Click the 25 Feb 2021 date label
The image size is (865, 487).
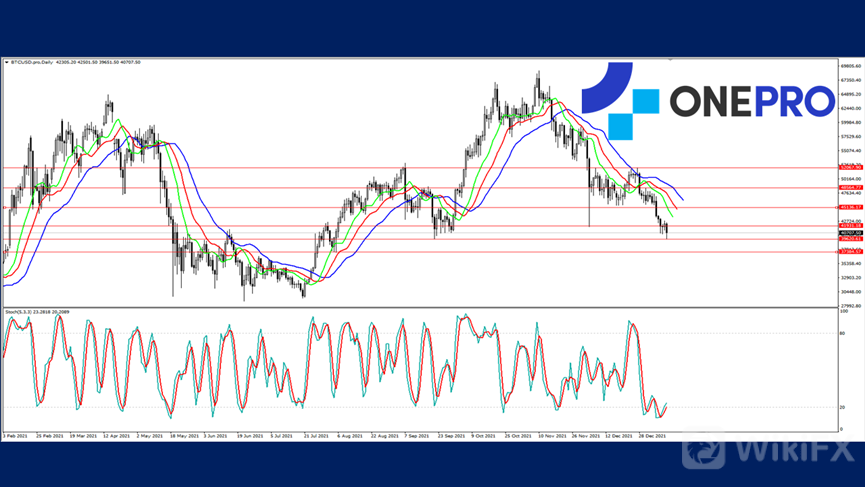tap(50, 436)
